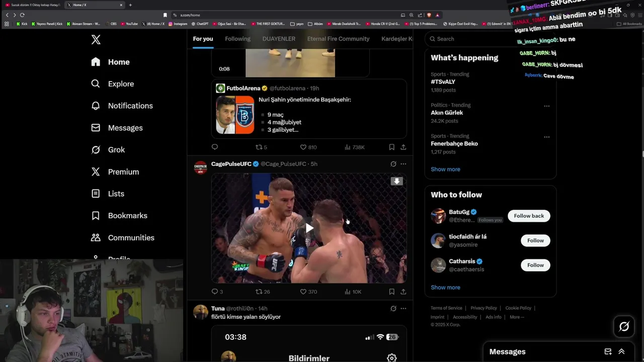Repost the post with 5 reposts
The height and width of the screenshot is (362, 644).
261,147
